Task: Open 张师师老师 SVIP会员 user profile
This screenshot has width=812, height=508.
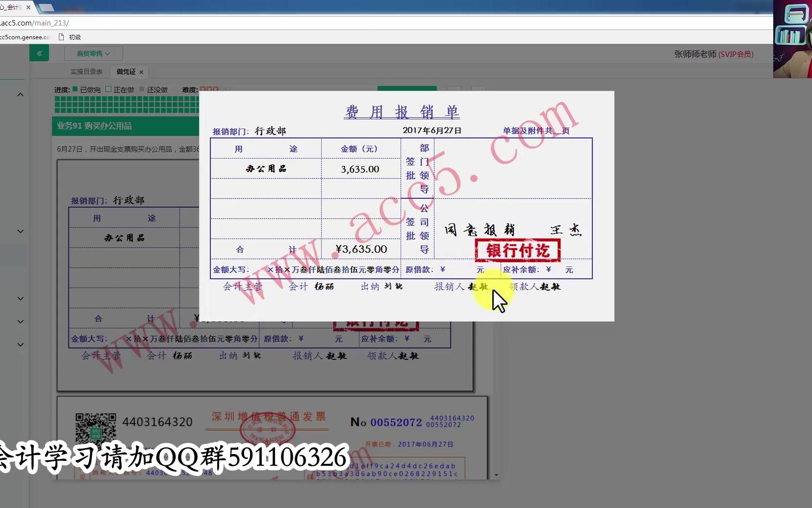Action: pyautogui.click(x=713, y=54)
